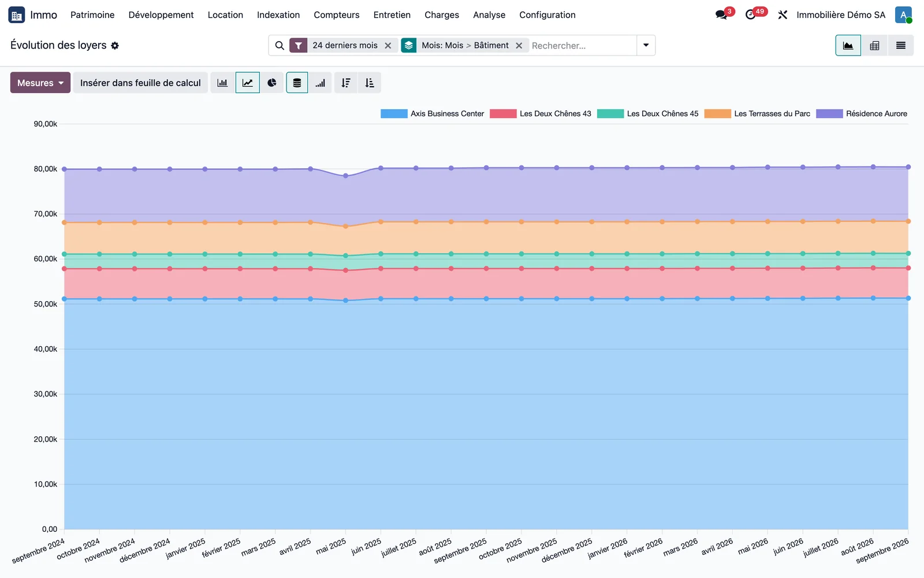Image resolution: width=924 pixels, height=578 pixels.
Task: Toggle Les Deux Chênes 45 legend swatch
Action: pyautogui.click(x=610, y=114)
